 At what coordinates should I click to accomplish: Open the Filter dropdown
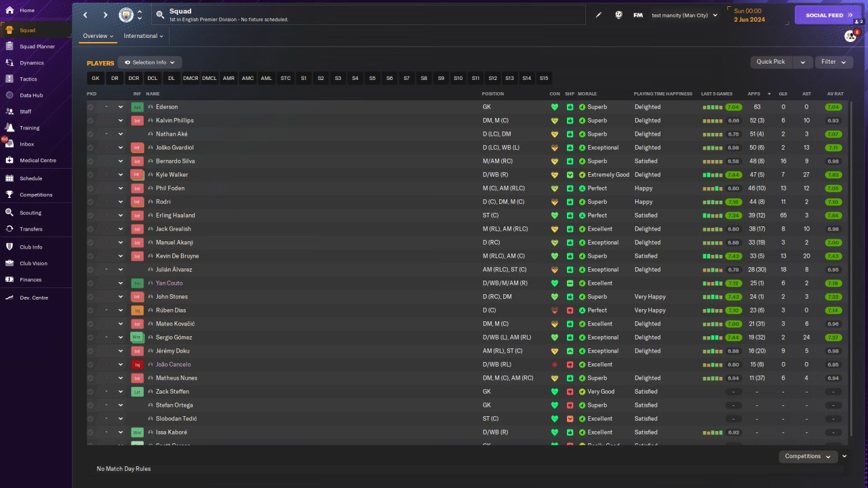coord(833,62)
